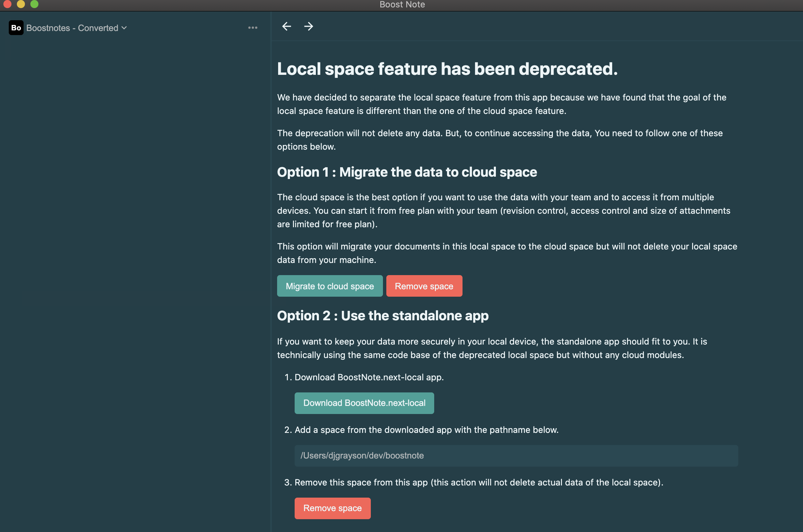Minimize window with the yellow button
The width and height of the screenshot is (803, 532).
(21, 4)
